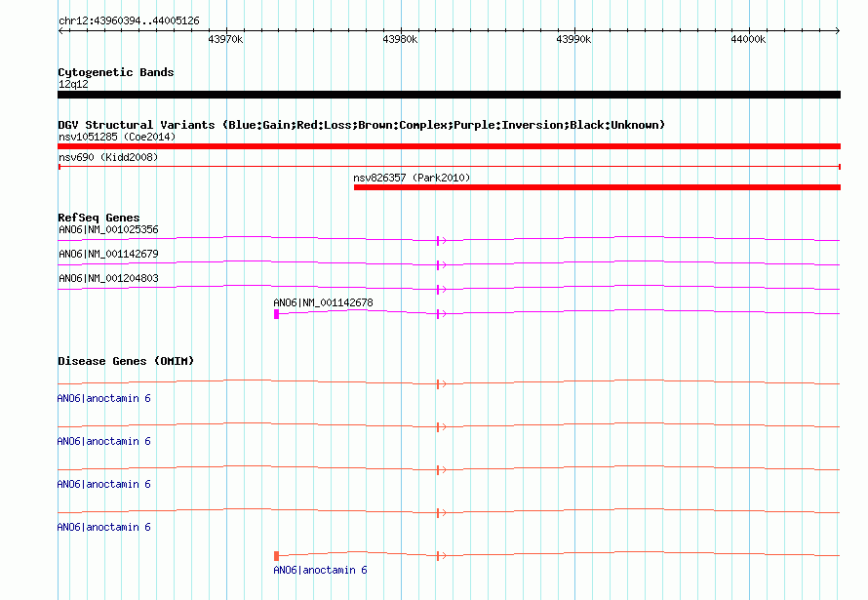Click exon arrow on second OMIM gene line

441,426
